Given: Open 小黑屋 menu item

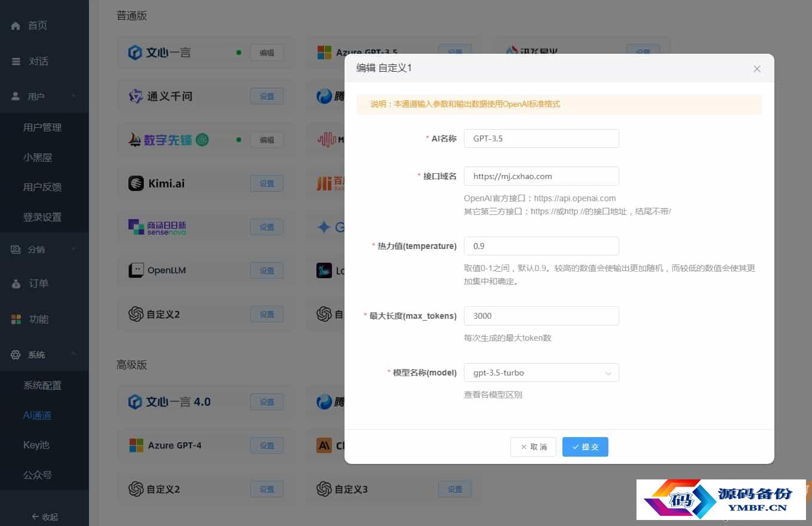Looking at the screenshot, I should point(38,158).
